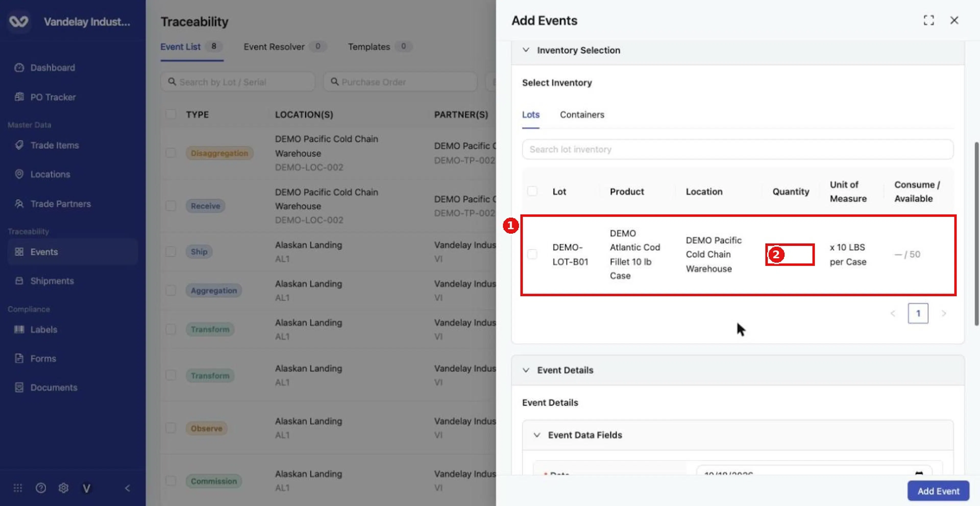Click the Search lot inventory field

pyautogui.click(x=738, y=149)
